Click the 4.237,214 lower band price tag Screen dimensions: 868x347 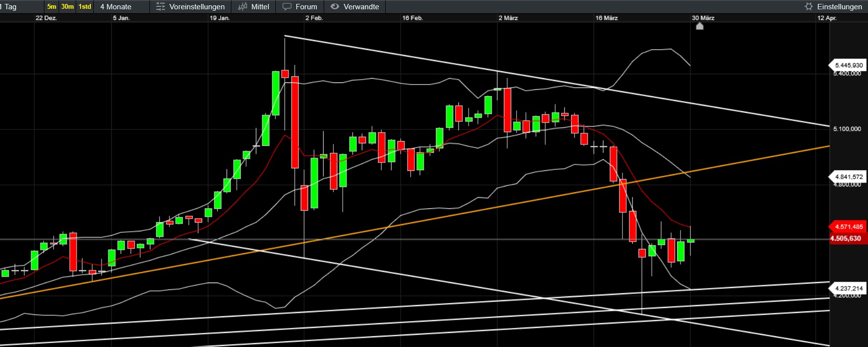pyautogui.click(x=848, y=288)
